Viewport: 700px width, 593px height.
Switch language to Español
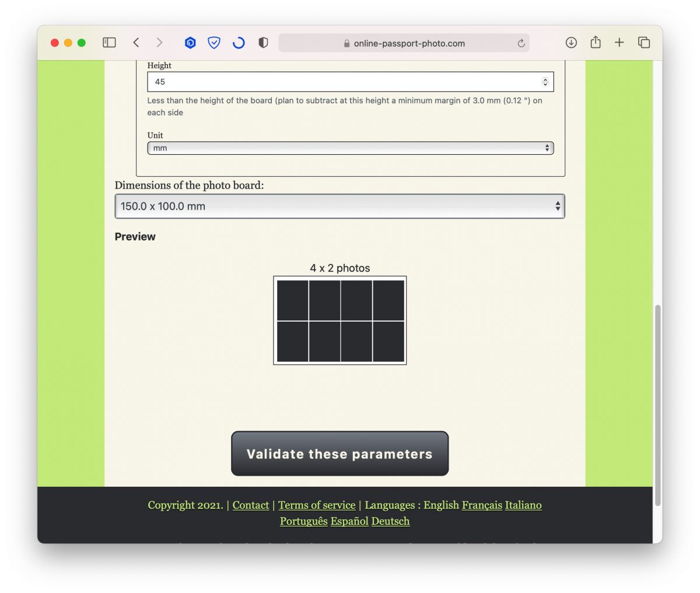coord(349,521)
